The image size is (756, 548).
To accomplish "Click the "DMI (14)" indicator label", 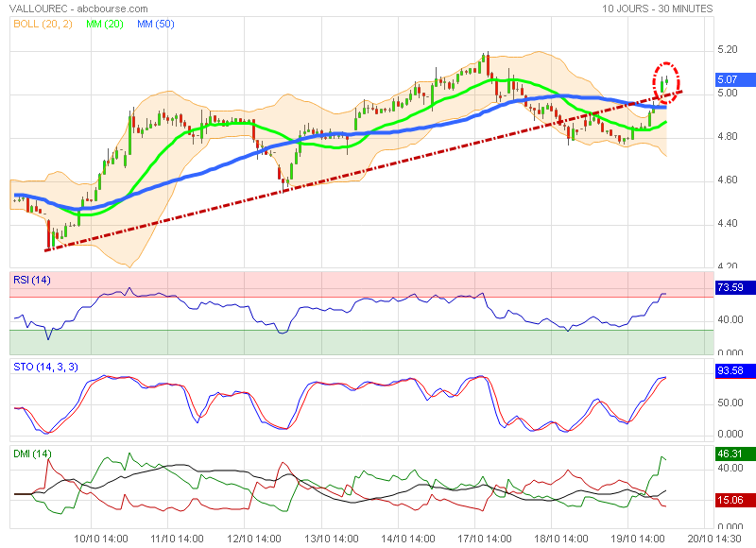I will (32, 454).
